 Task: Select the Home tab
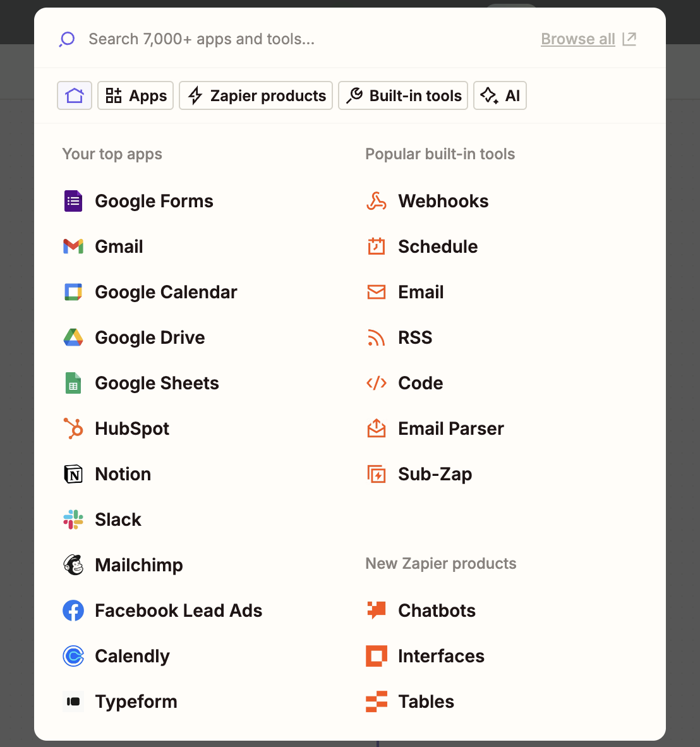click(75, 95)
